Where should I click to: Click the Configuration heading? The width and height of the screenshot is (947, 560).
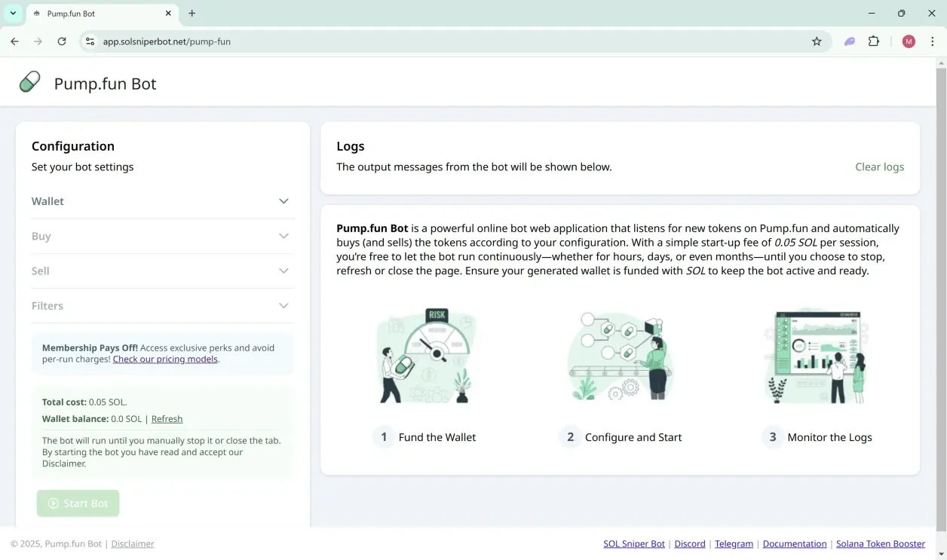point(73,146)
